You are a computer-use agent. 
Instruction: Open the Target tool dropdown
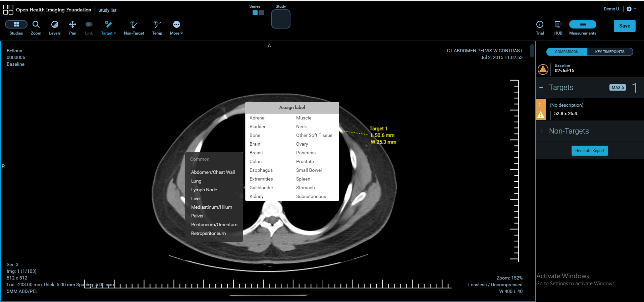[x=108, y=28]
